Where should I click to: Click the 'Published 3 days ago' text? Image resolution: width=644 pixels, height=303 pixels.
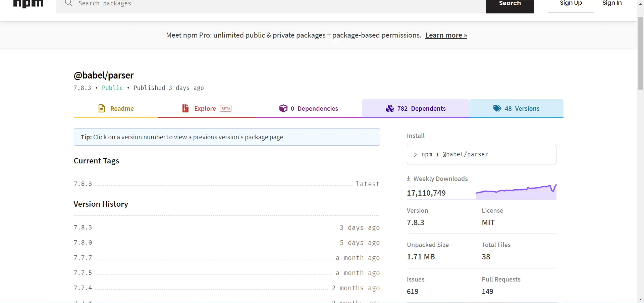tap(169, 88)
